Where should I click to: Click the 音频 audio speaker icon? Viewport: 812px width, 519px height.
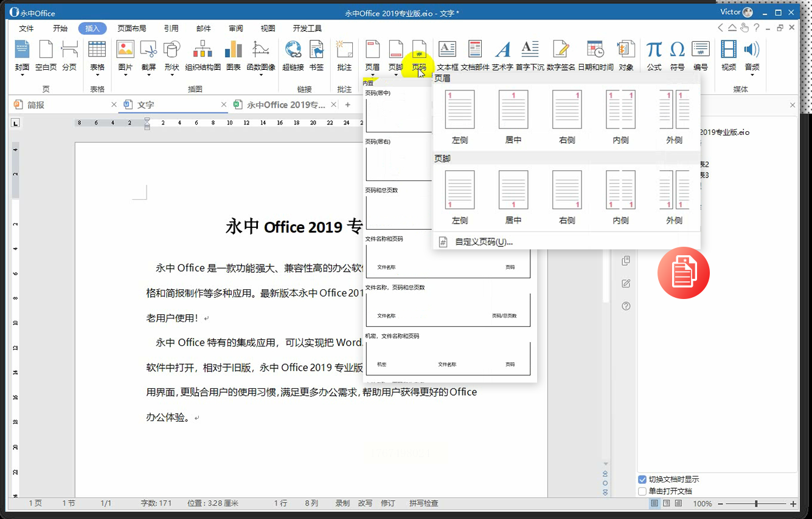[752, 49]
